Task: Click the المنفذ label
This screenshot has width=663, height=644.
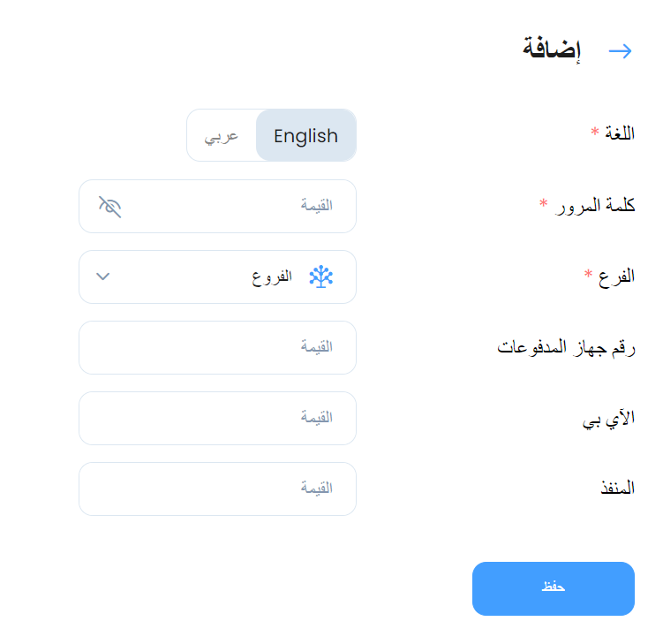Action: click(x=618, y=488)
